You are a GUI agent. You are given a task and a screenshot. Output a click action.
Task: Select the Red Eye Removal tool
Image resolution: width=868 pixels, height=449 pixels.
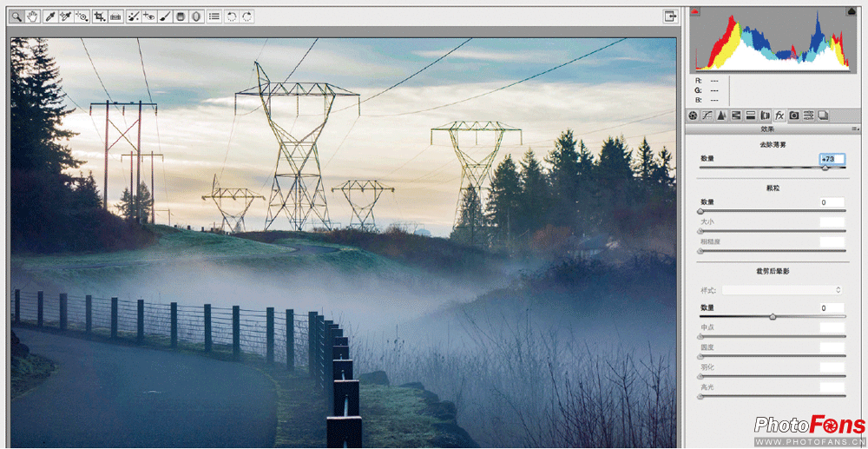coord(149,17)
